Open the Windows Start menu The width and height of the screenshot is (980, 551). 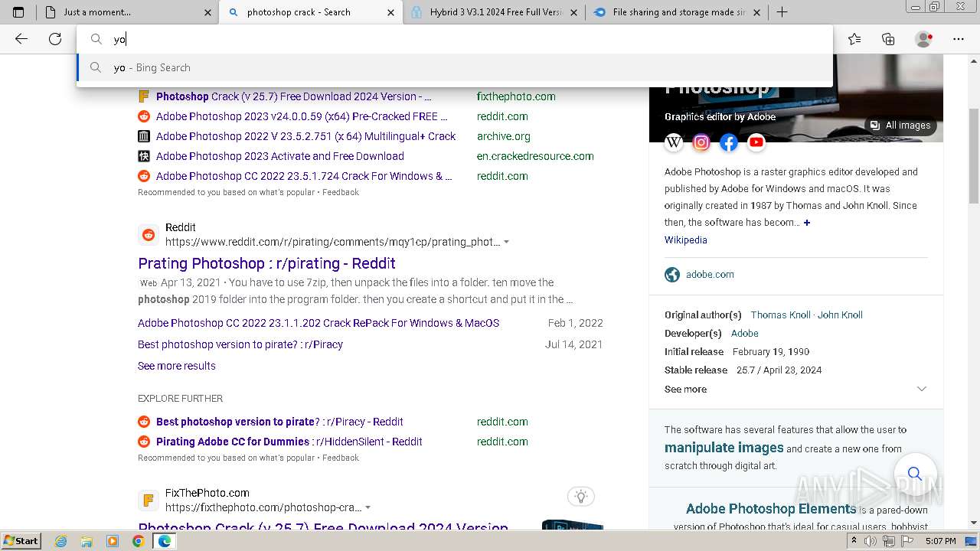click(x=21, y=541)
